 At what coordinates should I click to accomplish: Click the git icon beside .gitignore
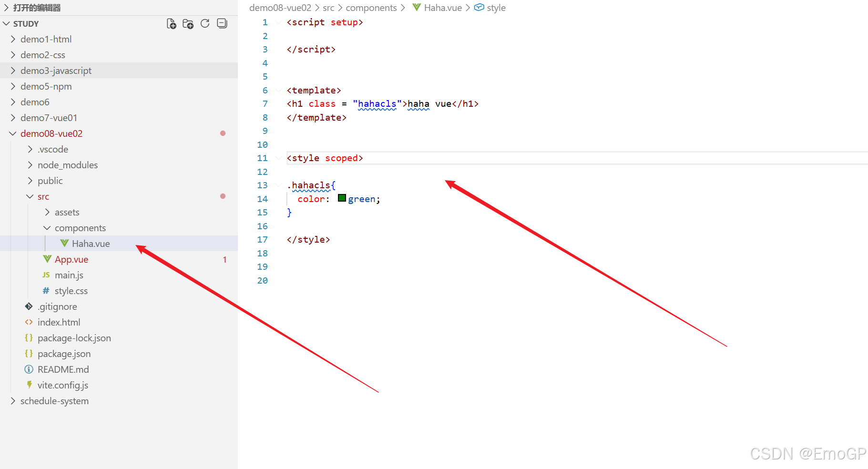[x=29, y=306]
